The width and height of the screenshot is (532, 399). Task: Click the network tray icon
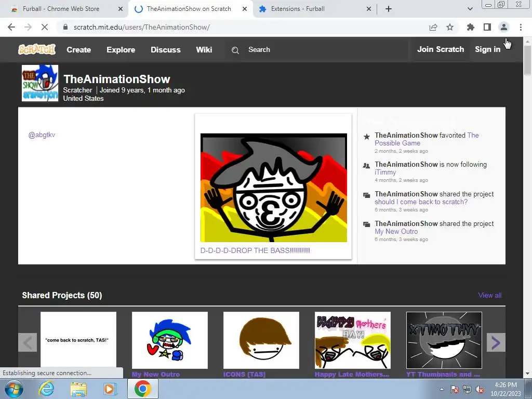point(467,389)
